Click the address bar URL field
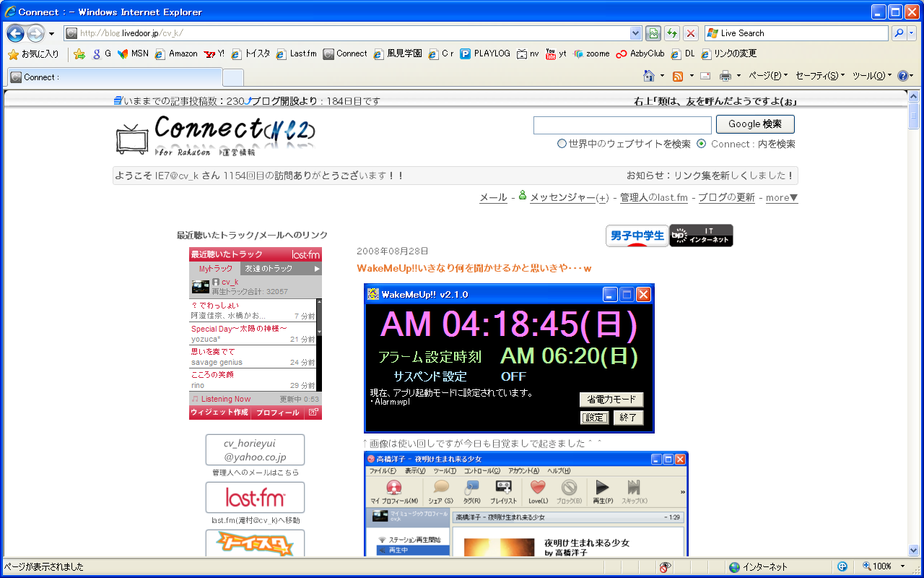This screenshot has width=924, height=578. [x=346, y=33]
